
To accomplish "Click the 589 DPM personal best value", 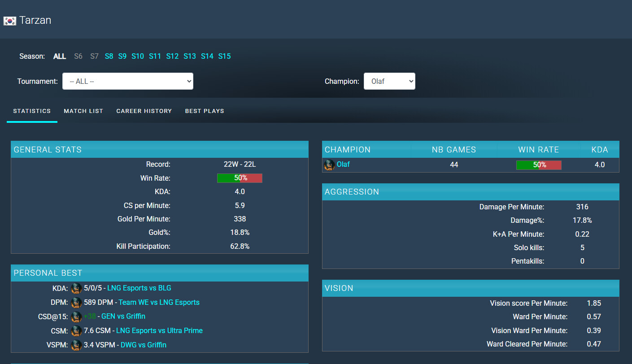I will 98,302.
